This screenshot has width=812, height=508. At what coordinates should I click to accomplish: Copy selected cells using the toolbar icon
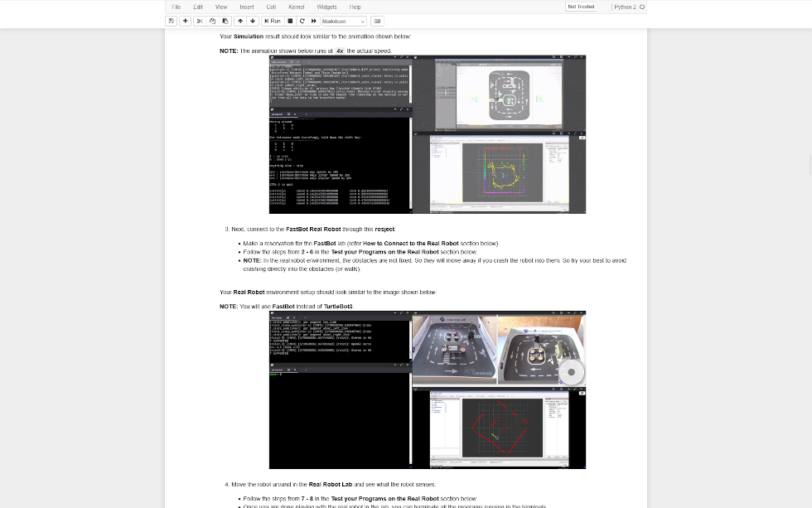pos(212,21)
